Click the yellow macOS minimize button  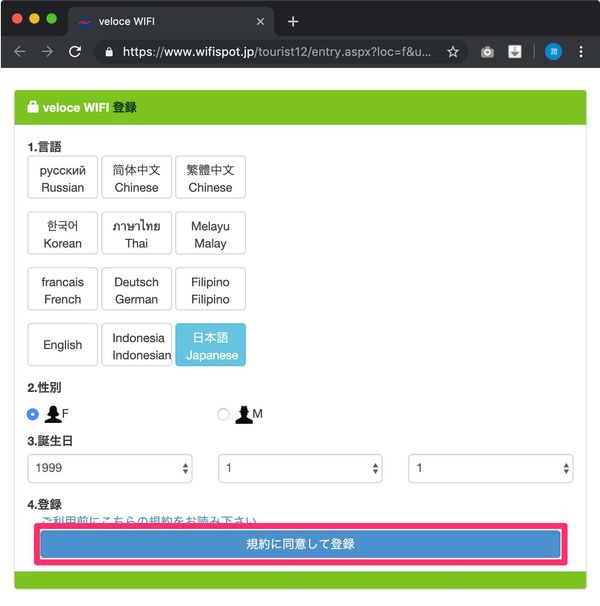(x=34, y=19)
